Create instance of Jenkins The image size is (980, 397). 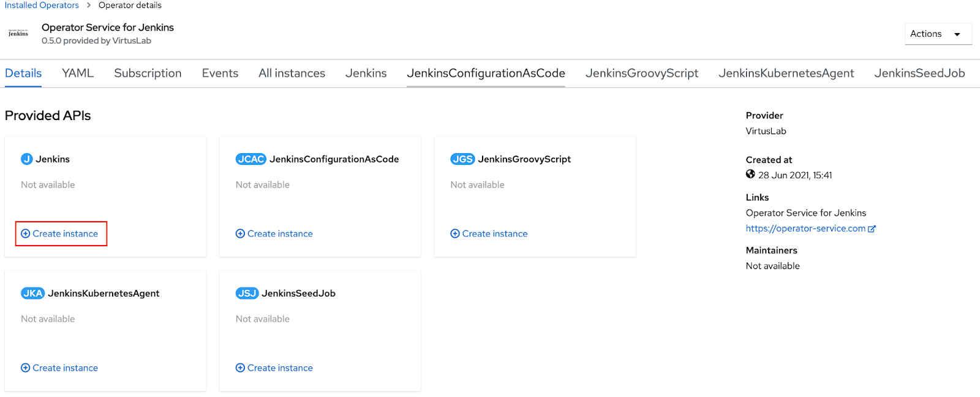click(60, 233)
